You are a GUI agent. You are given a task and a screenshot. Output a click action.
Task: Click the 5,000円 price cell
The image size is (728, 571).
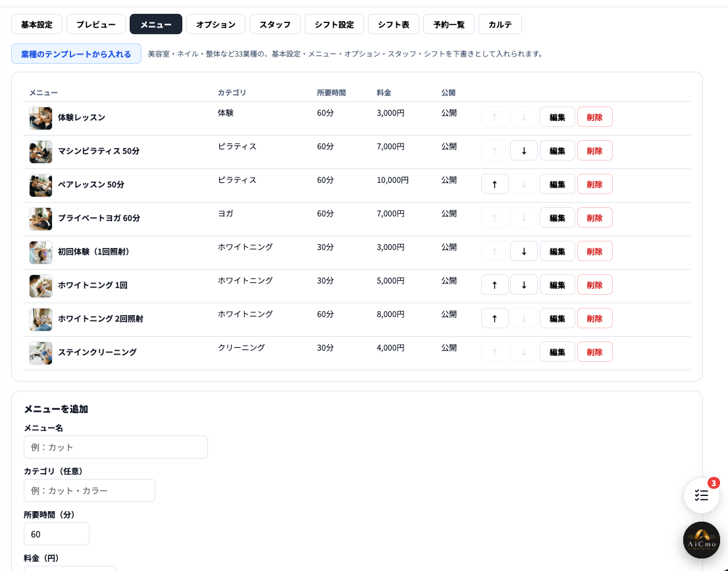(x=390, y=281)
